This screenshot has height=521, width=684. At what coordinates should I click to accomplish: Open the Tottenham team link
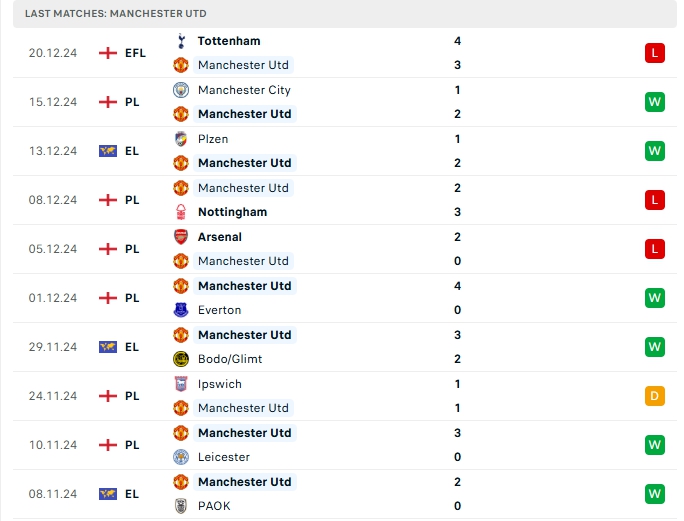point(229,41)
